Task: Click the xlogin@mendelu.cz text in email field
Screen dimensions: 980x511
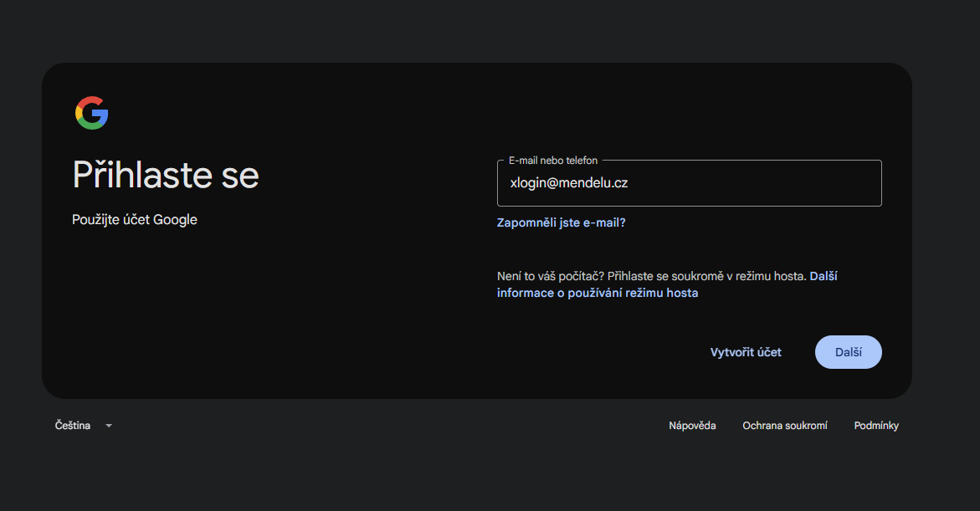Action: click(569, 183)
